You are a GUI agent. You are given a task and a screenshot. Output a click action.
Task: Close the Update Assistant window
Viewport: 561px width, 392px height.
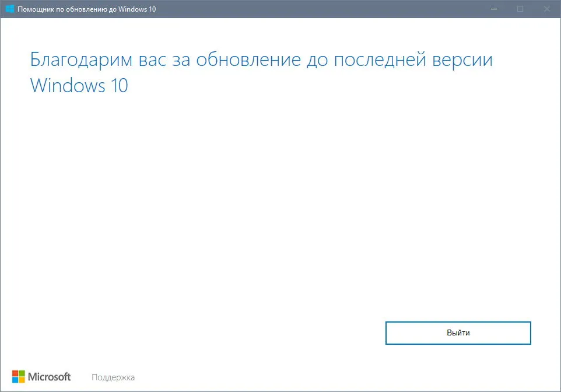point(546,9)
